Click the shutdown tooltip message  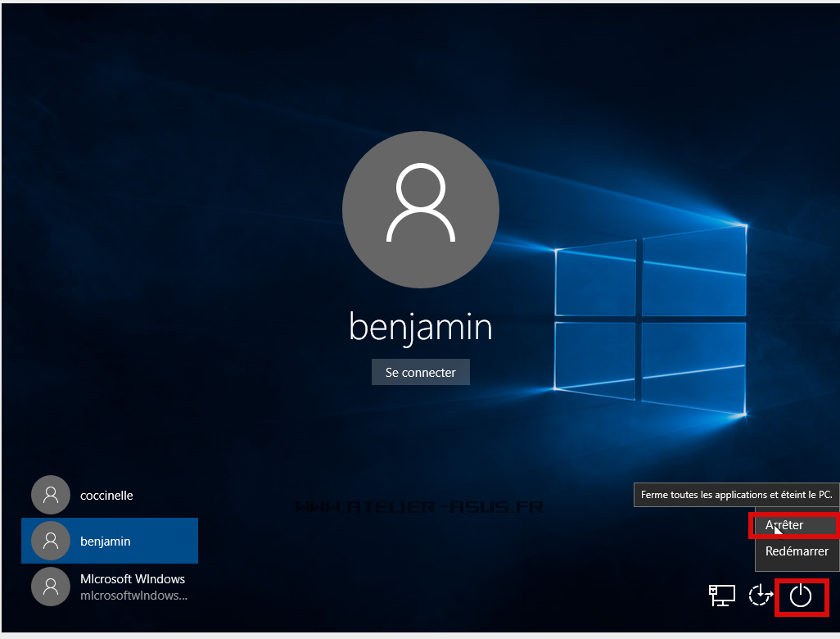(735, 494)
